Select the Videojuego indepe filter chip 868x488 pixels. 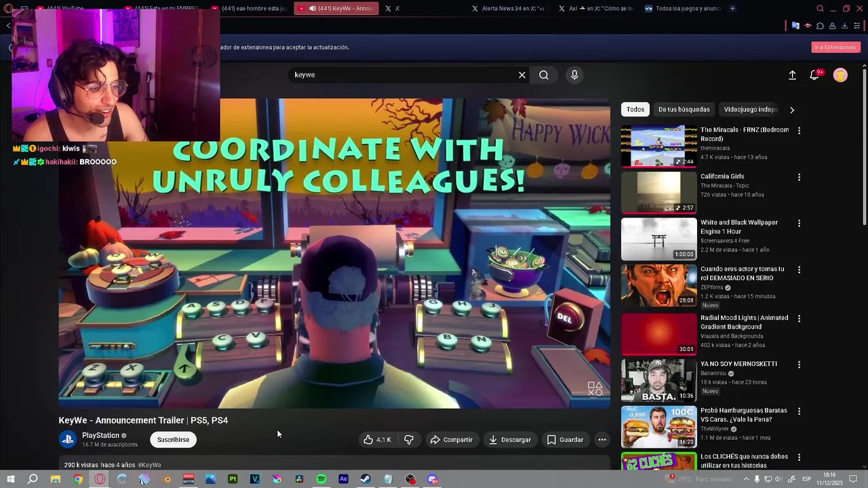point(751,110)
